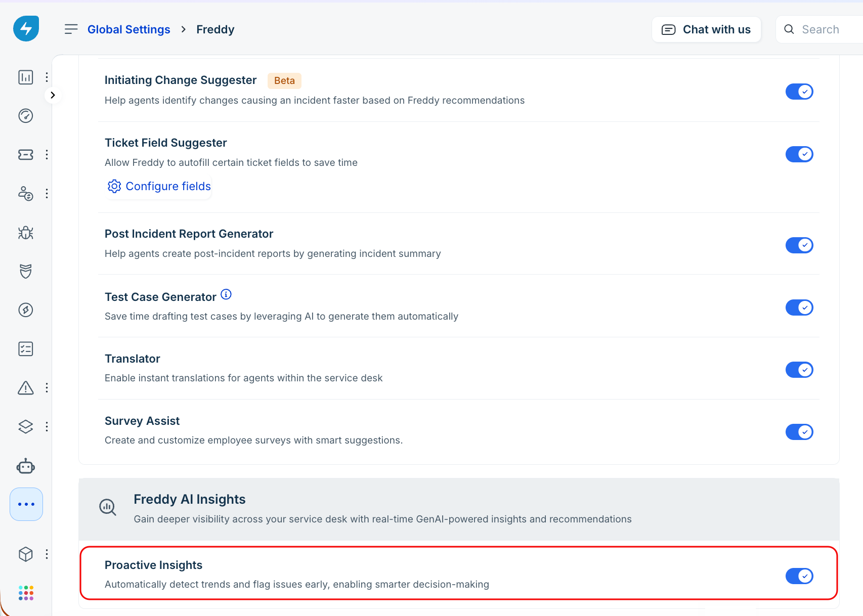Open the shield icon in the sidebar
863x616 pixels.
click(x=26, y=271)
